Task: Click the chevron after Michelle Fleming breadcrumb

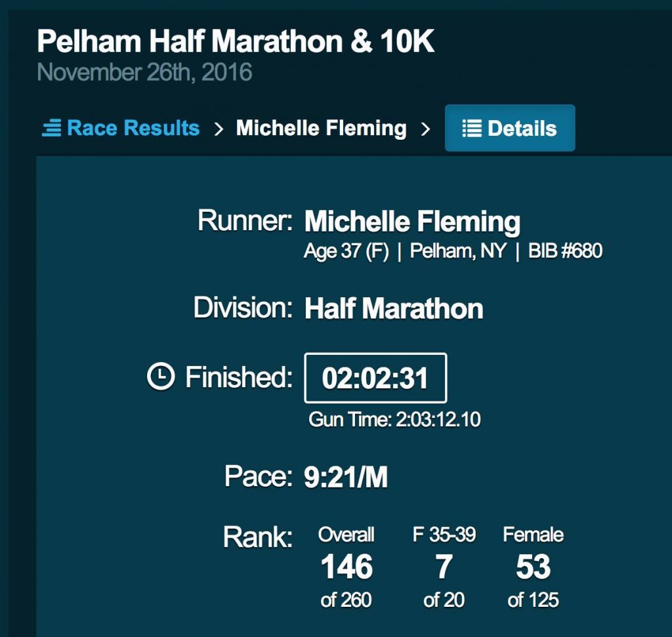Action: click(425, 129)
